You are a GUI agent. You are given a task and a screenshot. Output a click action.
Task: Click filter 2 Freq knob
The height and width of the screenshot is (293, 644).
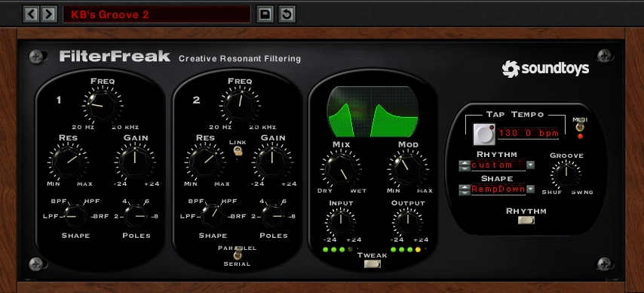[240, 106]
